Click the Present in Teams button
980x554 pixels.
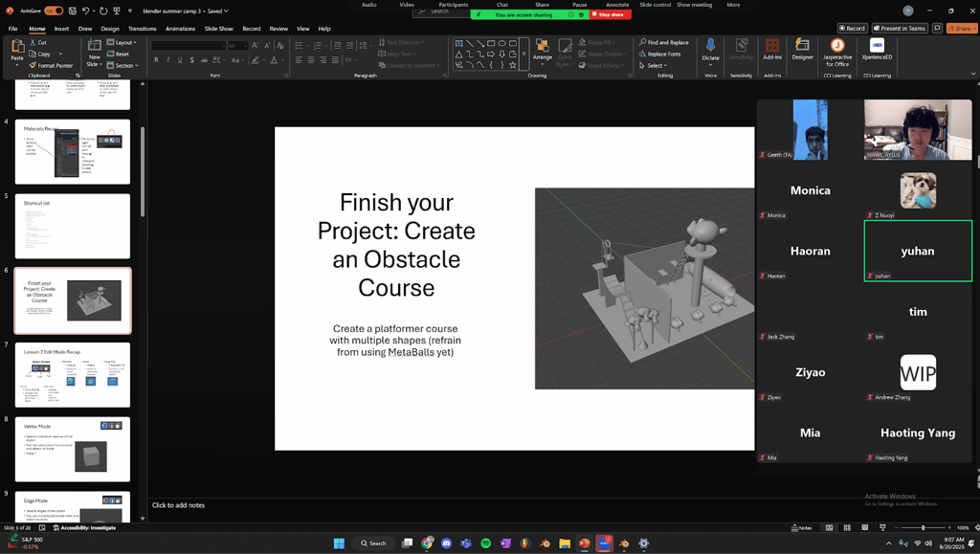point(901,28)
